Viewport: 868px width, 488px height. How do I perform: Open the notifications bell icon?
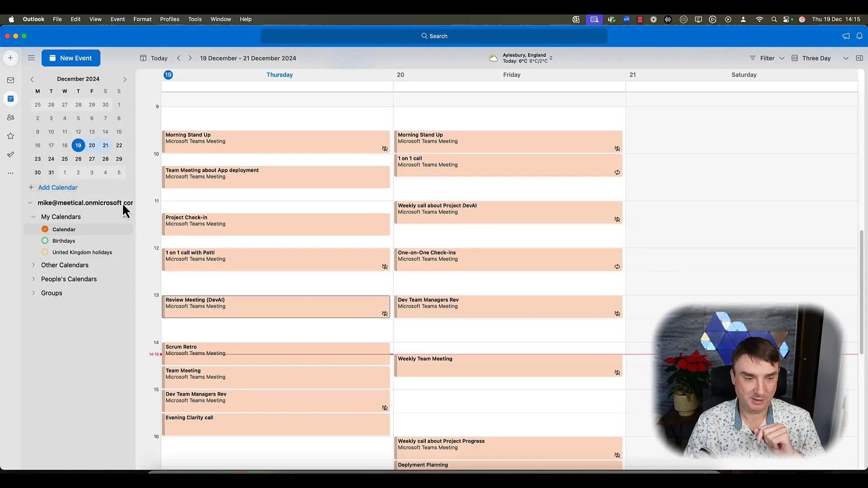(859, 36)
